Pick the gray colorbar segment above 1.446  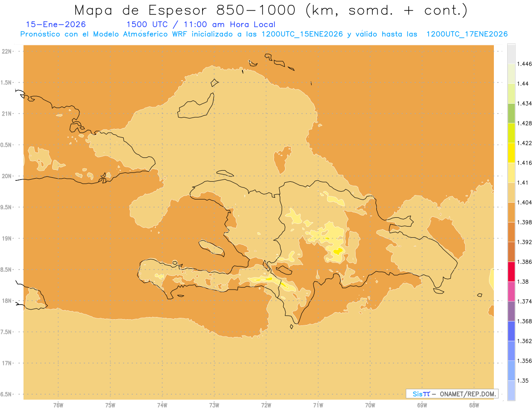[511, 54]
